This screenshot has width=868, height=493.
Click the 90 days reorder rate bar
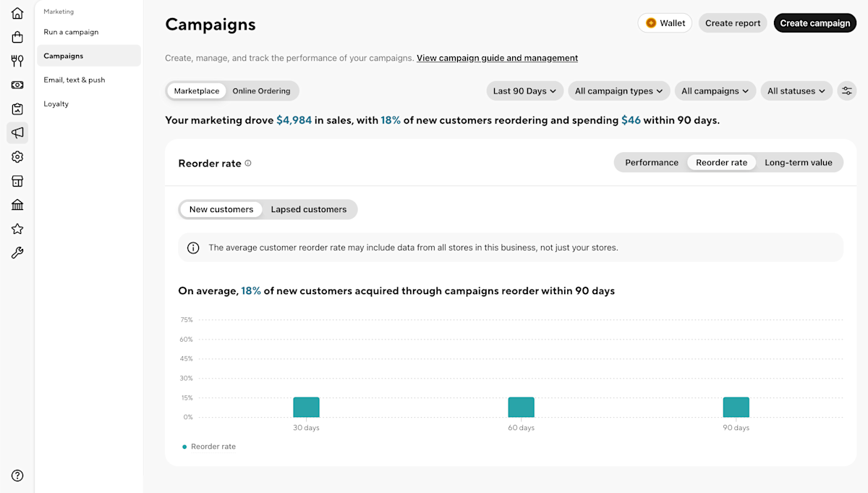[736, 408]
